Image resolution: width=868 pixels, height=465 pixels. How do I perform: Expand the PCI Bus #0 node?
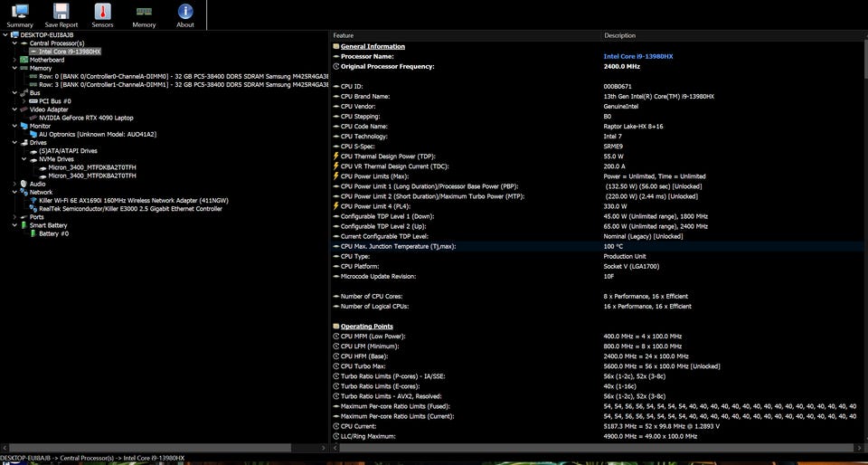coord(24,101)
